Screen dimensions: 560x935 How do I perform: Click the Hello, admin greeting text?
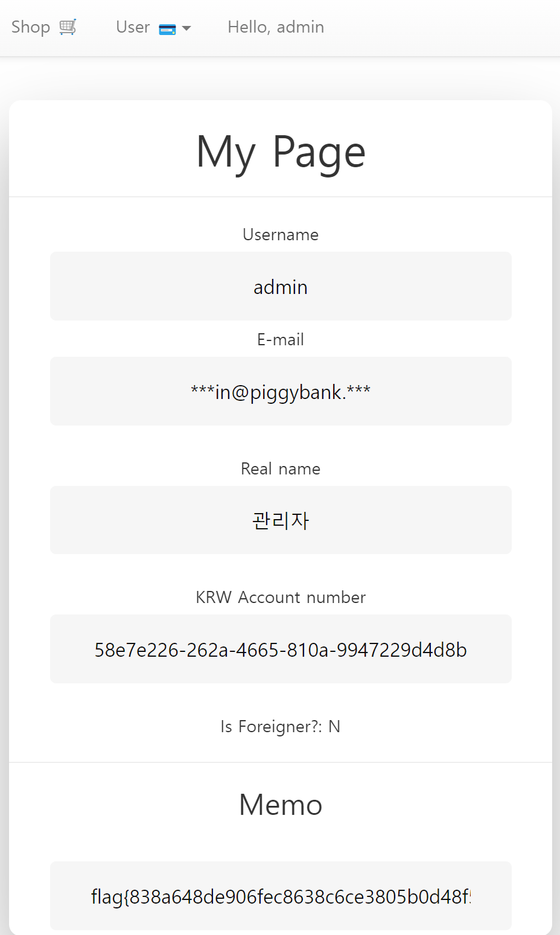275,27
